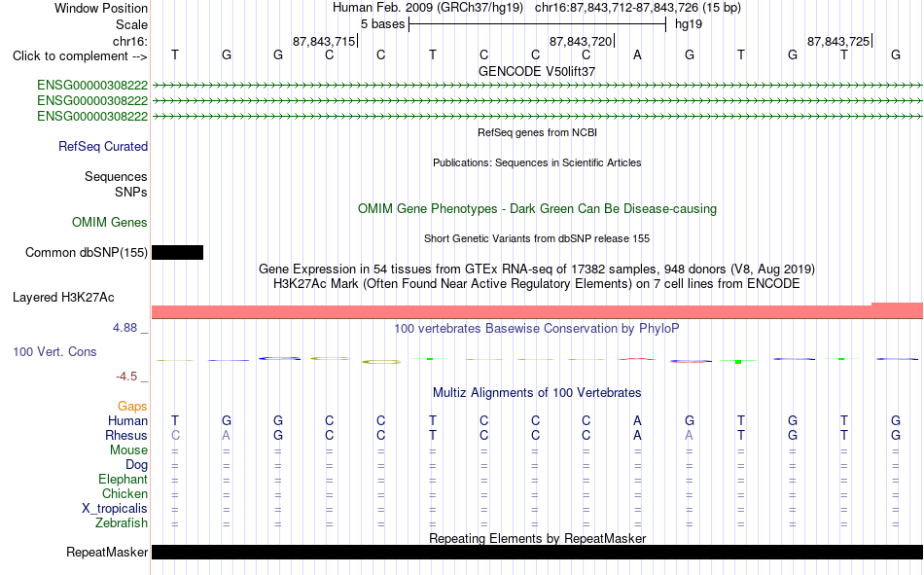Viewport: 924px width, 575px height.
Task: Click 'H3K27Ac Mark (Often Found Near Active' title
Action: pos(537,284)
